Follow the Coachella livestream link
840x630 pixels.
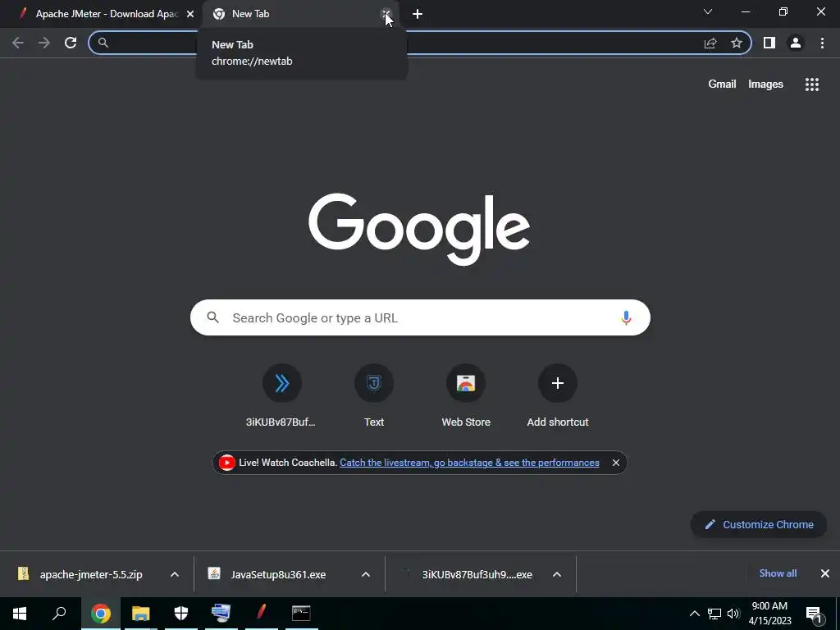(x=469, y=463)
